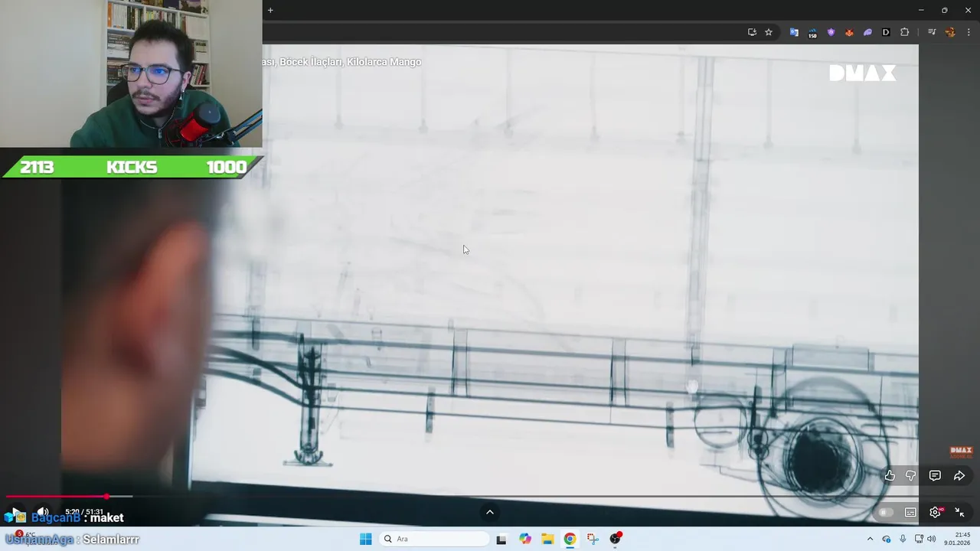The image size is (980, 551).
Task: Open the Google Translate extension
Action: (794, 32)
